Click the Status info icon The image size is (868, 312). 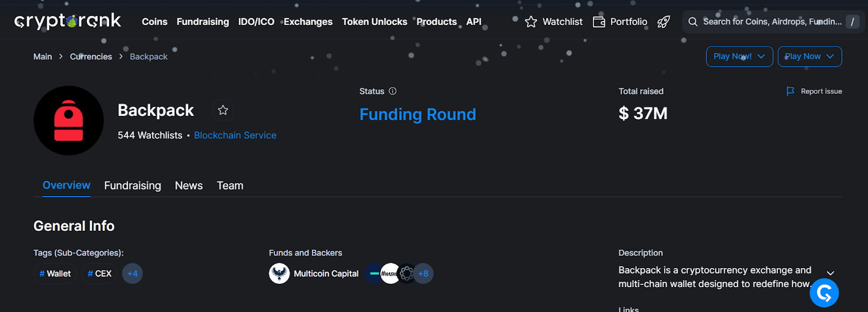[x=393, y=91]
